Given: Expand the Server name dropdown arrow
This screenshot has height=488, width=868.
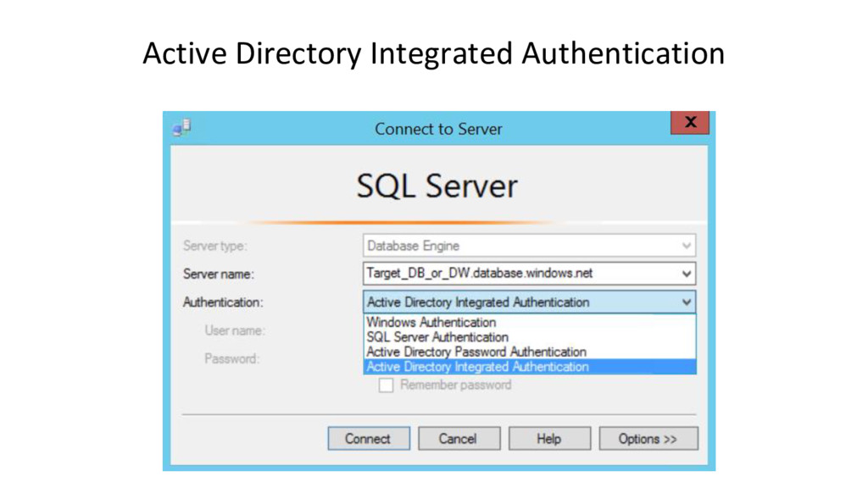Looking at the screenshot, I should [687, 274].
